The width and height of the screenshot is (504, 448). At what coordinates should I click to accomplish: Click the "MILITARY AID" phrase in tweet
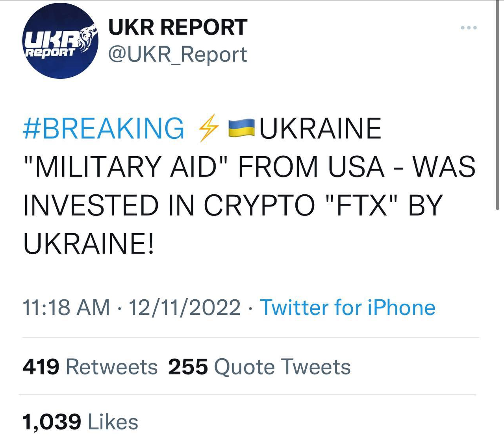click(126, 167)
